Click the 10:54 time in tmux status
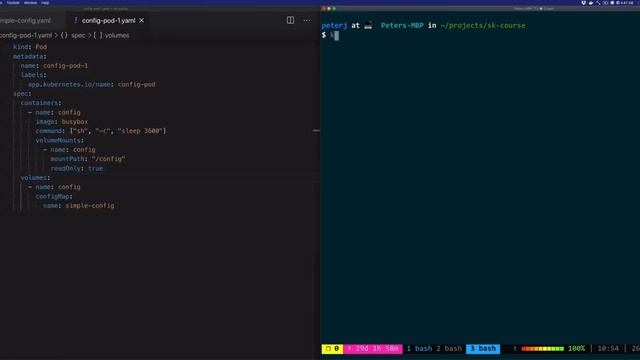Image resolution: width=640 pixels, height=360 pixels. pyautogui.click(x=608, y=349)
